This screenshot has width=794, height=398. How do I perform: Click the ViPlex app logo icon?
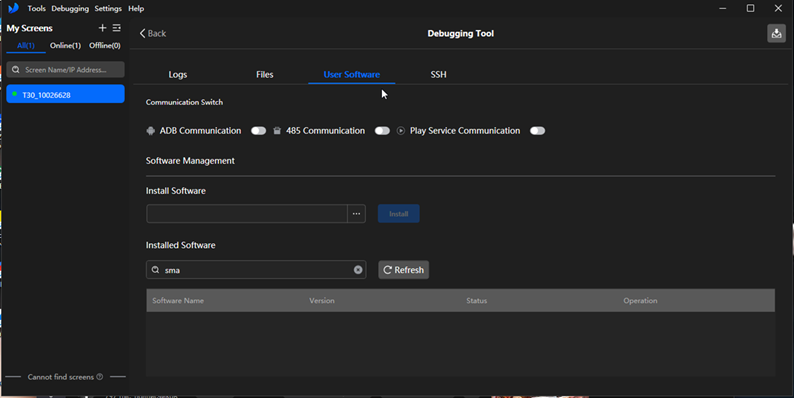[13, 8]
